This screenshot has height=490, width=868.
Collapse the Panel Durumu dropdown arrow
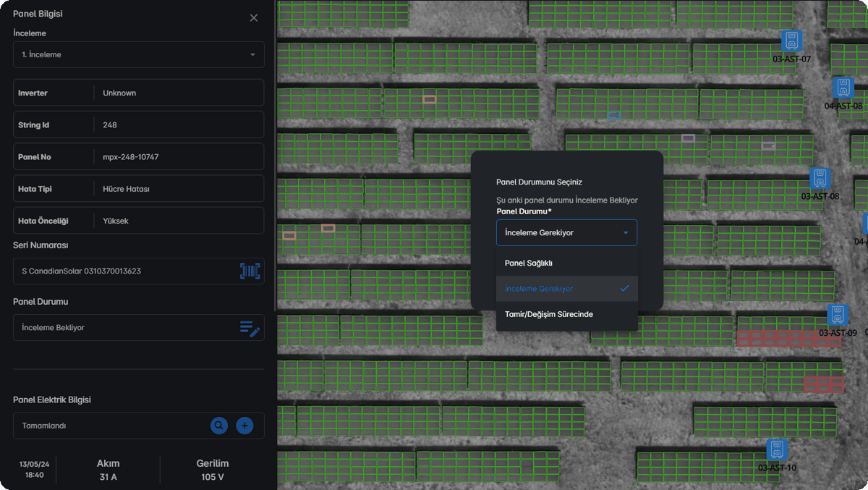coord(626,233)
